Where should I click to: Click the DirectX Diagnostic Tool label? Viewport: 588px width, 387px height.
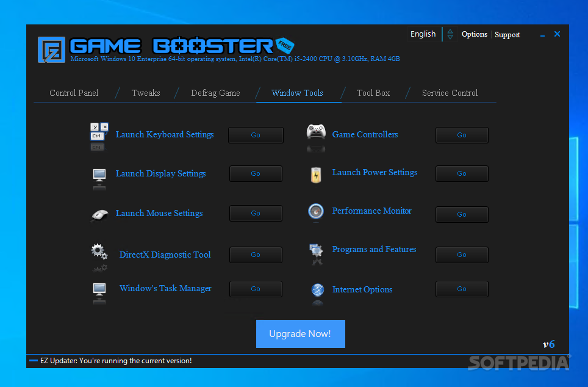[165, 255]
